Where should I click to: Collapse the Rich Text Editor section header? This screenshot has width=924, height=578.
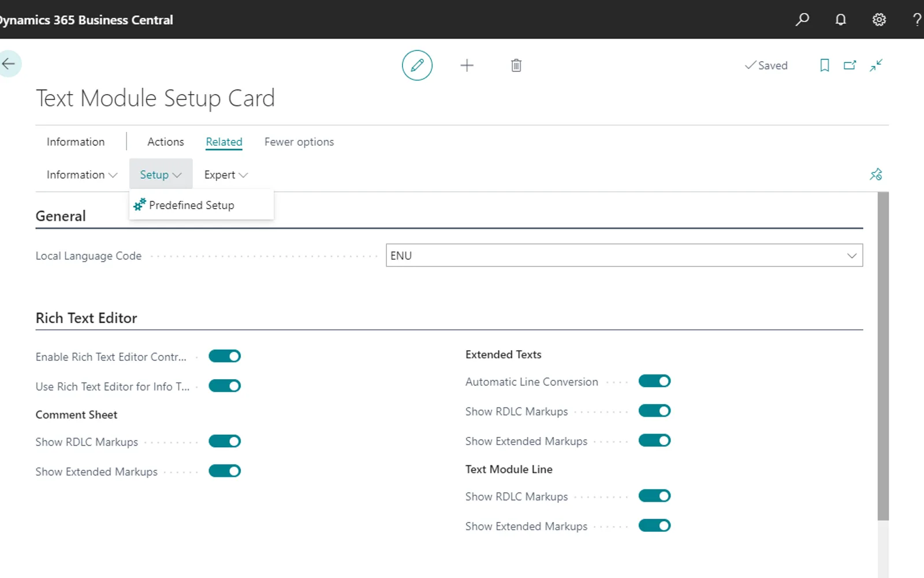(87, 318)
